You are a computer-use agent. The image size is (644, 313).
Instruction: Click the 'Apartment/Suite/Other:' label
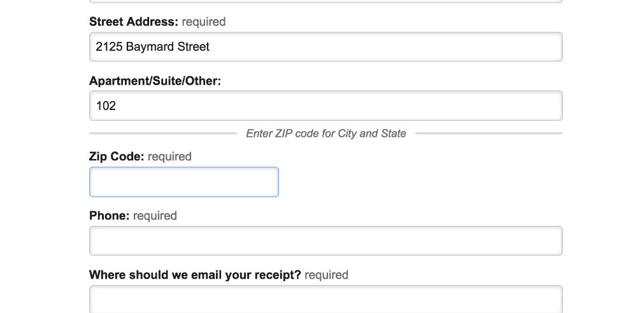155,81
